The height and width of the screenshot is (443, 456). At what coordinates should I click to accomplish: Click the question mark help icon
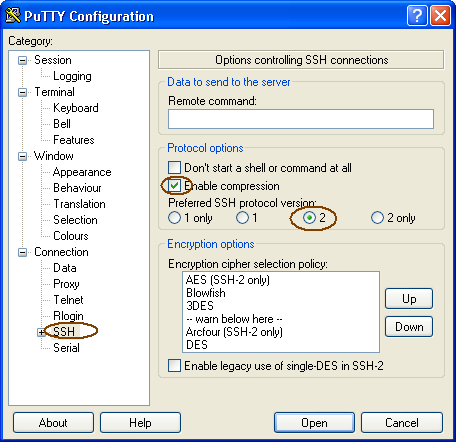click(417, 15)
